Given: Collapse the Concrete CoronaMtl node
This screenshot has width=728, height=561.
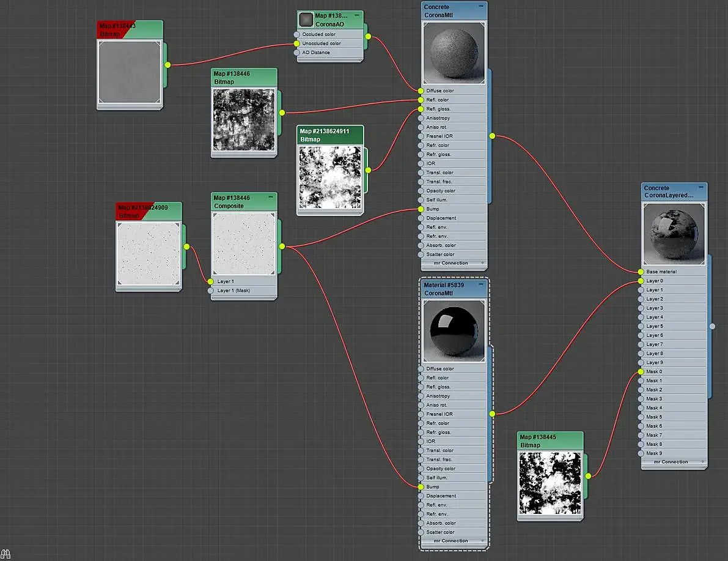Looking at the screenshot, I should pyautogui.click(x=481, y=7).
